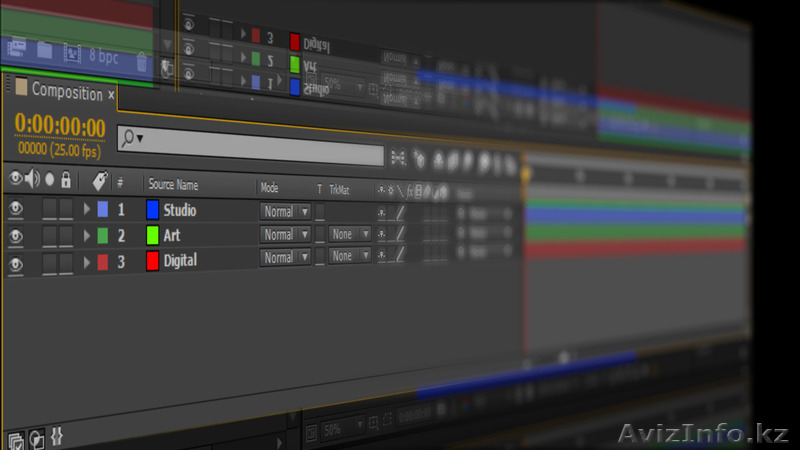Click the trash delete icon in project panel
The width and height of the screenshot is (800, 450).
[141, 61]
